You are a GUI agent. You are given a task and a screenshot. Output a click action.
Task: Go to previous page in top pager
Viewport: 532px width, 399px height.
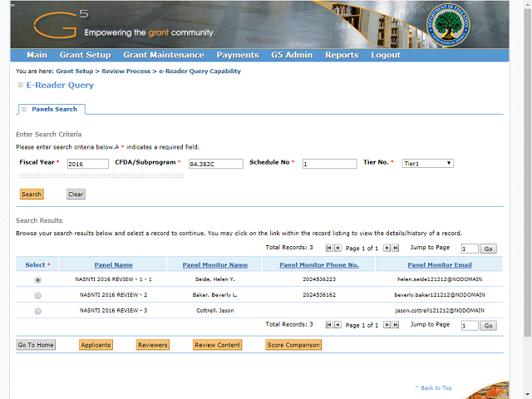click(x=337, y=248)
